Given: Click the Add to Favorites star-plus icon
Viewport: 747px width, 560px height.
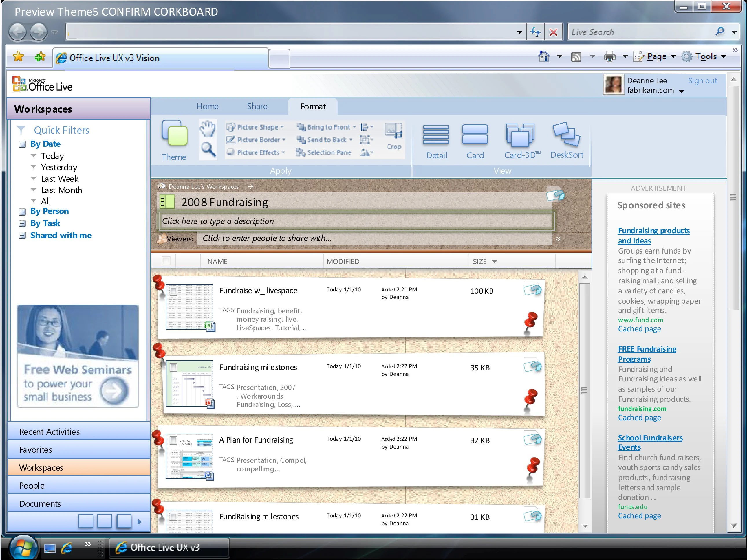Looking at the screenshot, I should (x=39, y=56).
